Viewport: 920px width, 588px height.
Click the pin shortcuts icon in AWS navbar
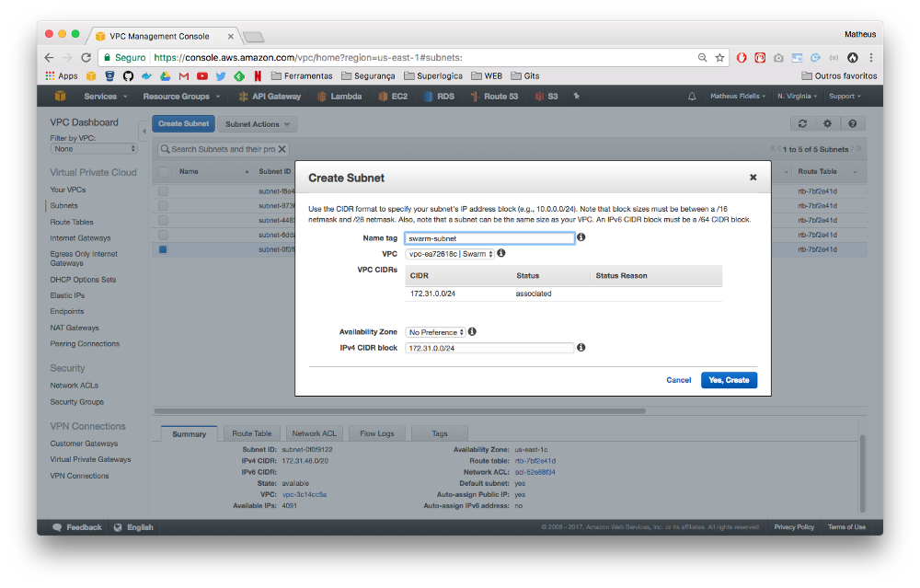pos(576,96)
